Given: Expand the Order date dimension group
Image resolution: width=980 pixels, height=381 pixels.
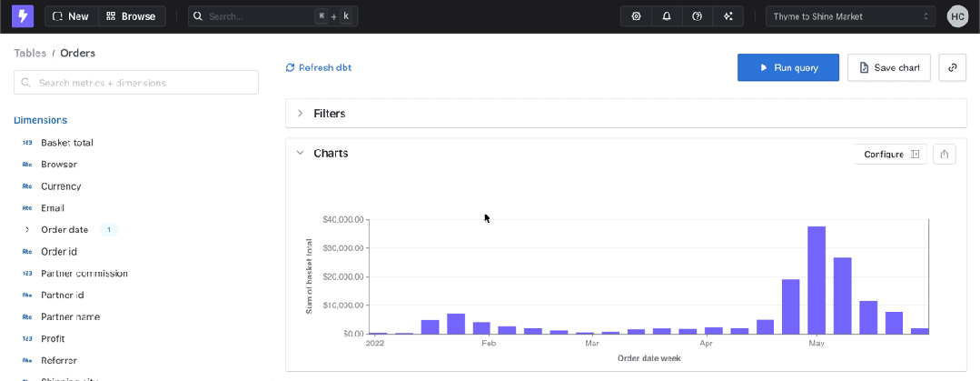Looking at the screenshot, I should [27, 230].
